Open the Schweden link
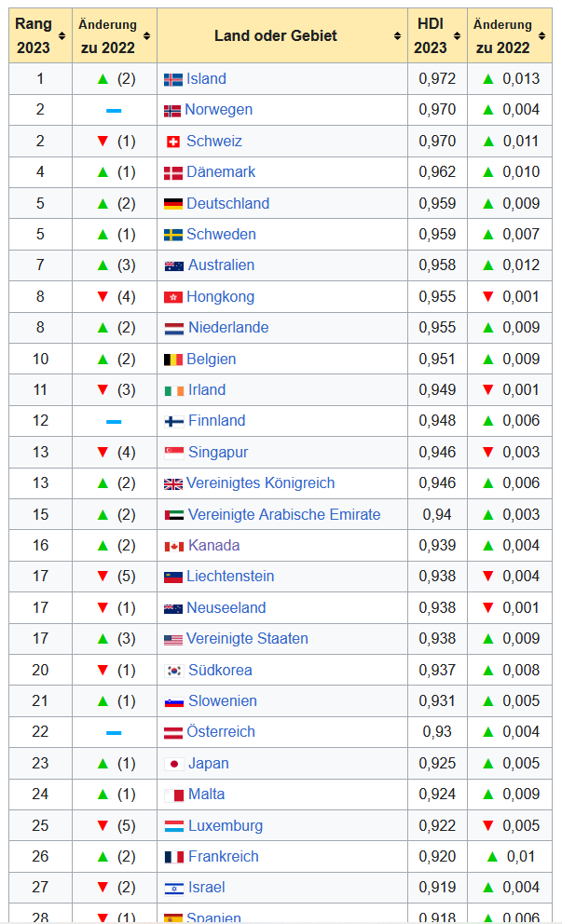 click(x=221, y=235)
